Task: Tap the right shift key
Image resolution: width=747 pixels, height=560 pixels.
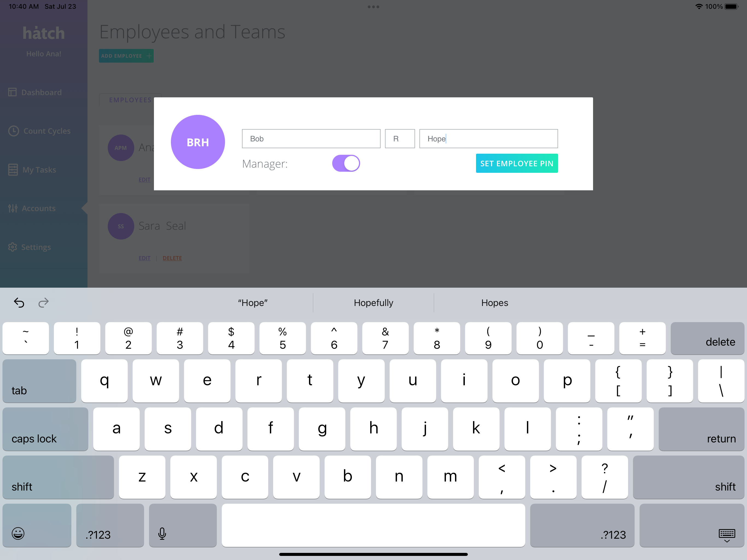Action: pyautogui.click(x=688, y=477)
